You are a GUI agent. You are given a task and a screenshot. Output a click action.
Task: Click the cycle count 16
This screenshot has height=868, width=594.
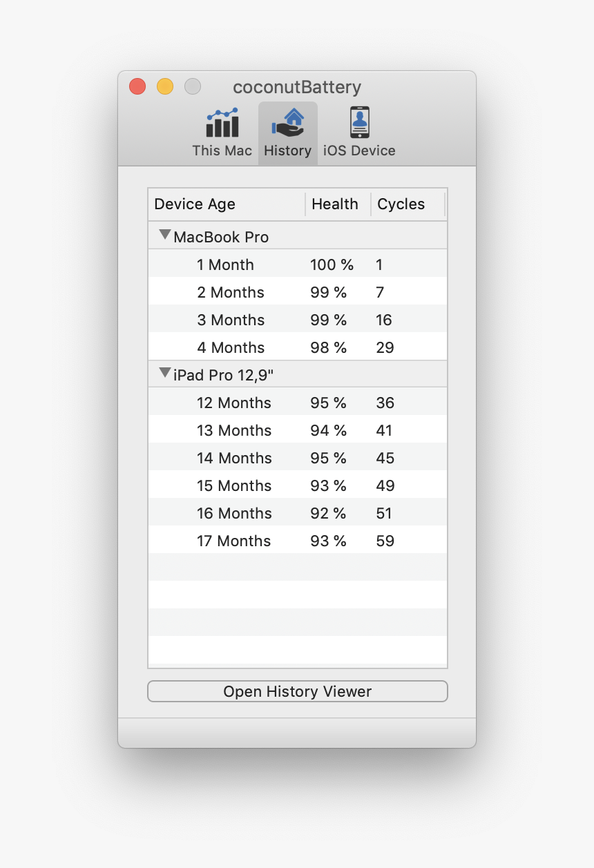pos(384,320)
